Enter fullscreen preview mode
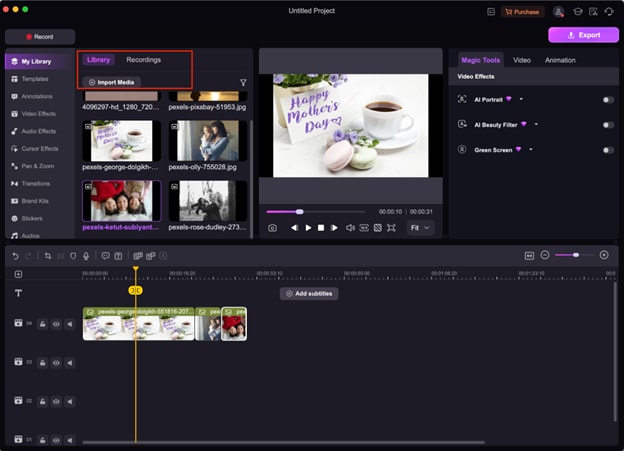Viewport: 624px width, 451px height. 391,228
